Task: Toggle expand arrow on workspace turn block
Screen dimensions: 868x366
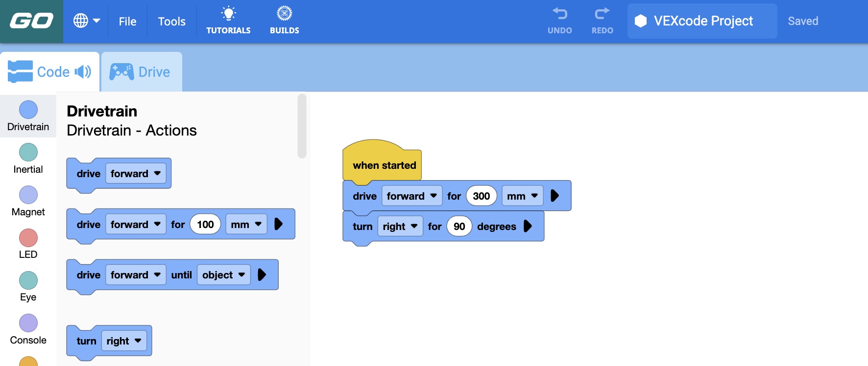Action: pos(528,226)
